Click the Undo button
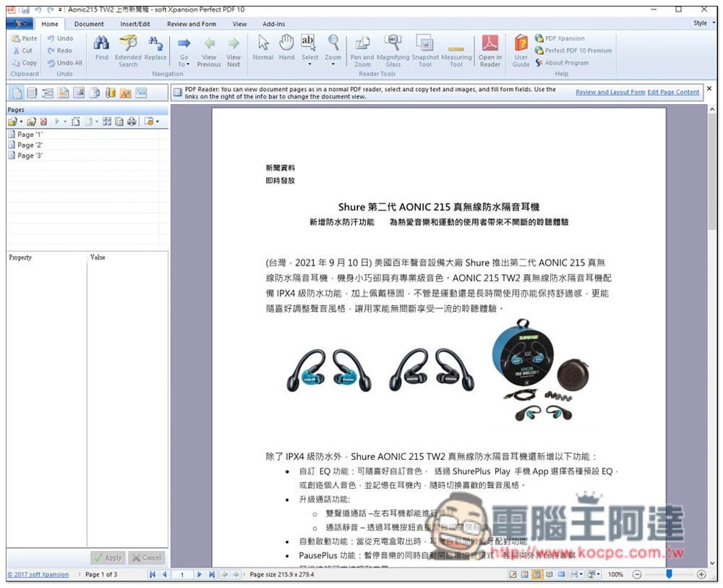This screenshot has height=588, width=723. click(x=61, y=38)
